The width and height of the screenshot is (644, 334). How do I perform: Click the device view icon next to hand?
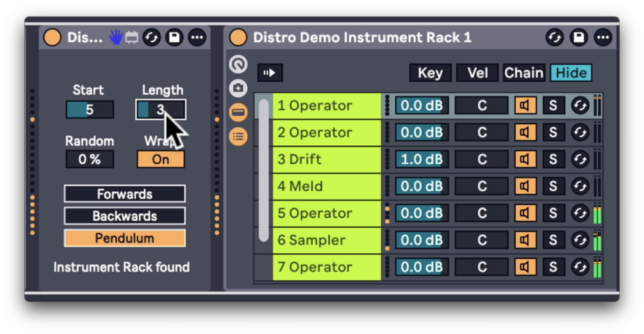click(131, 38)
